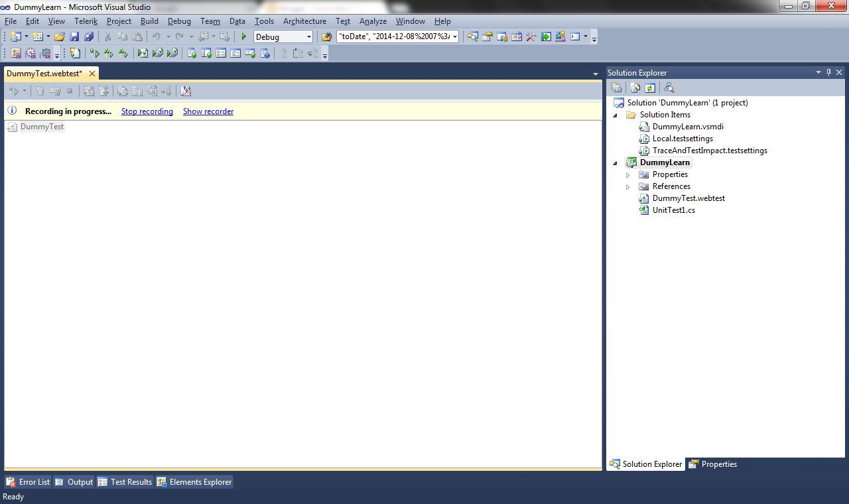Open the Build menu
Viewport: 849px width, 504px height.
pyautogui.click(x=149, y=21)
